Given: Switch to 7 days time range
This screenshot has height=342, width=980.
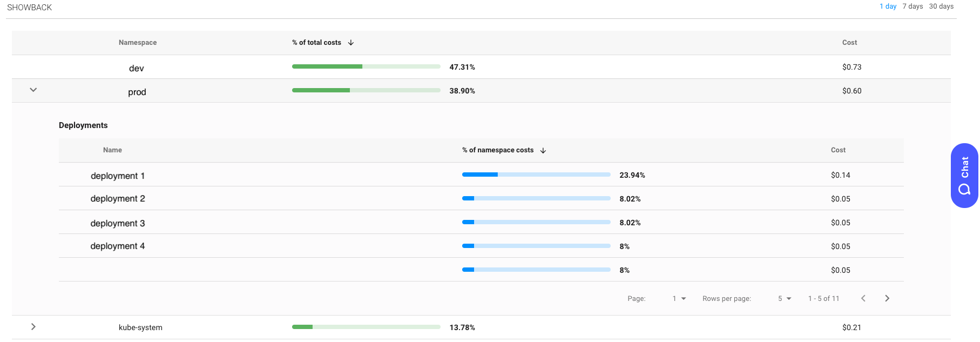Looking at the screenshot, I should click(913, 6).
